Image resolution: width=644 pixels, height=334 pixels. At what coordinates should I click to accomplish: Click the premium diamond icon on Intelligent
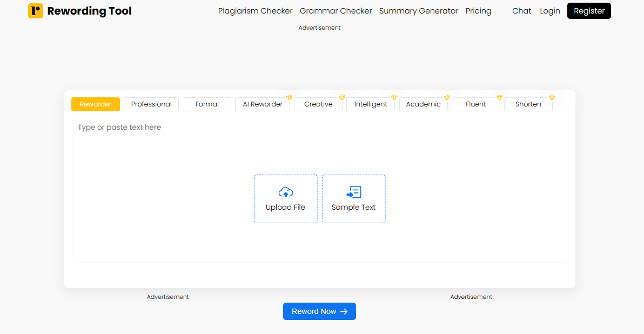[394, 98]
